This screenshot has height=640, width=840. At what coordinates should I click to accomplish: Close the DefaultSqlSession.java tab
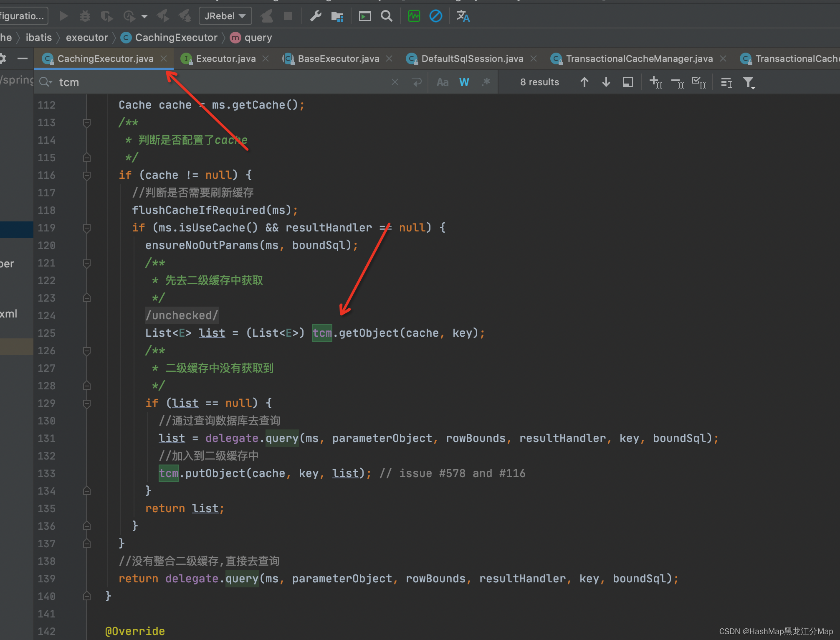coord(534,59)
